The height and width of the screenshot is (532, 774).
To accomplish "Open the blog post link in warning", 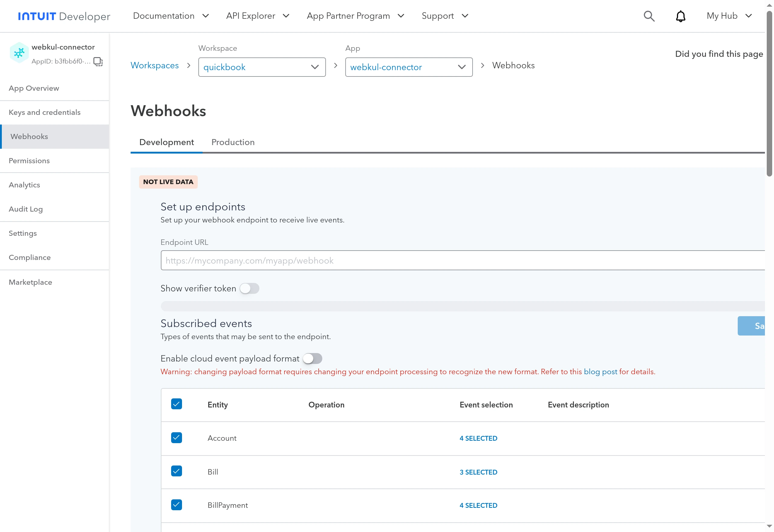I will 600,372.
